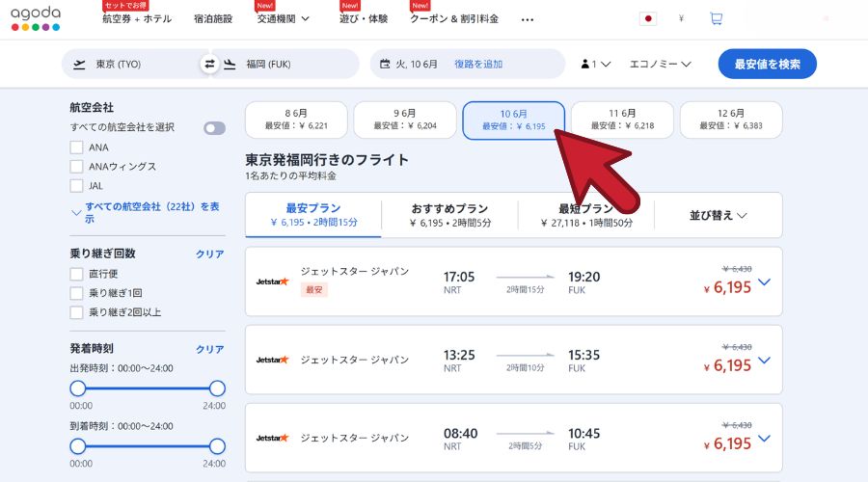The image size is (868, 482).
Task: Select the 最安プラン tab
Action: 313,215
